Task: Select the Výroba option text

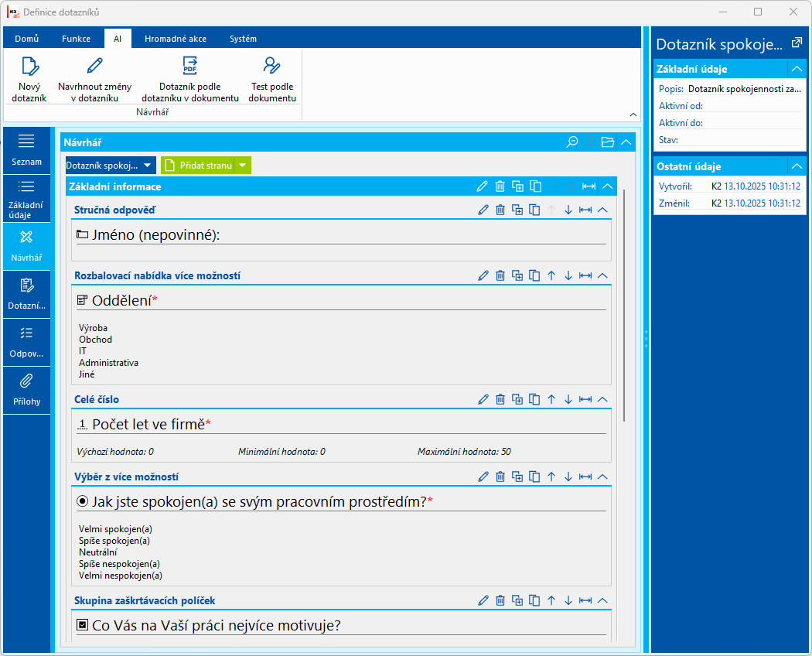Action: (94, 328)
